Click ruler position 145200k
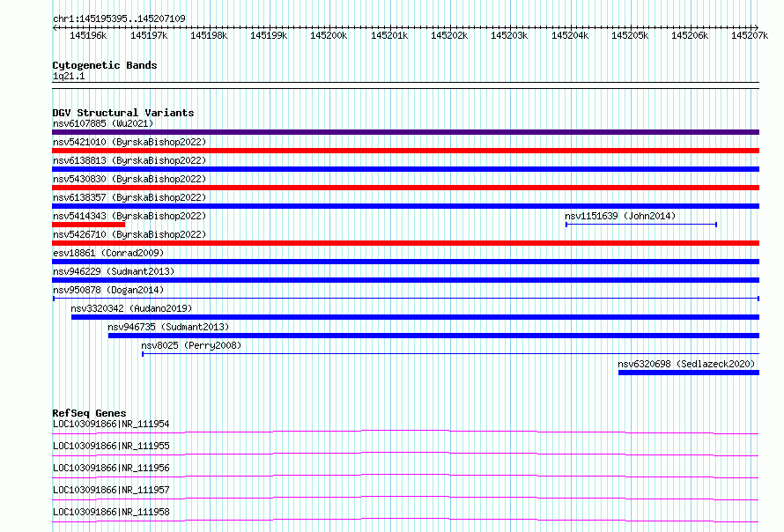The width and height of the screenshot is (784, 532). tap(329, 35)
